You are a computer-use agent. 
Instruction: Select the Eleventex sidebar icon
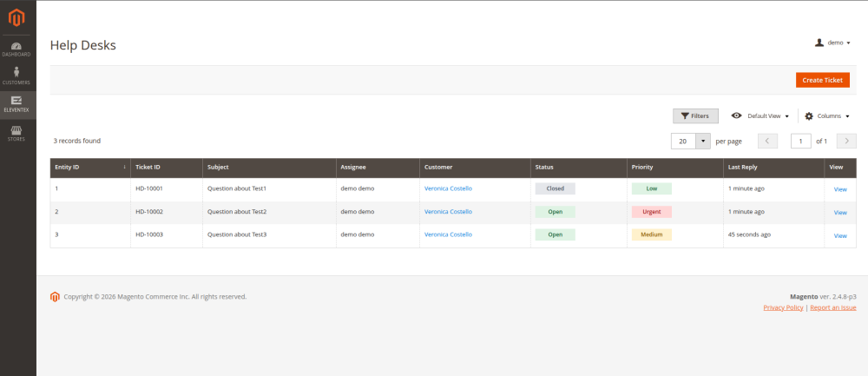(17, 104)
